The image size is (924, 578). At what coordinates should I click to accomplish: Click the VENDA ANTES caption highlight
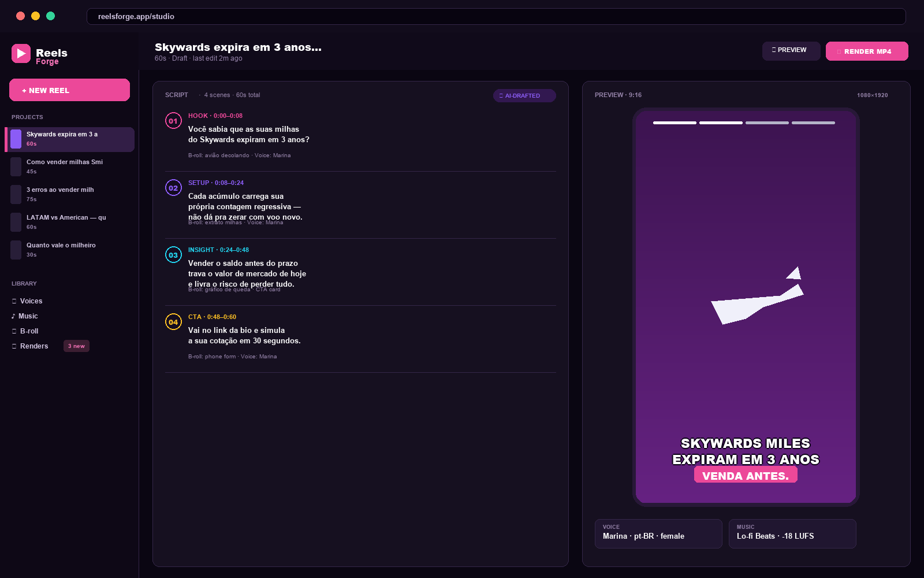point(746,475)
